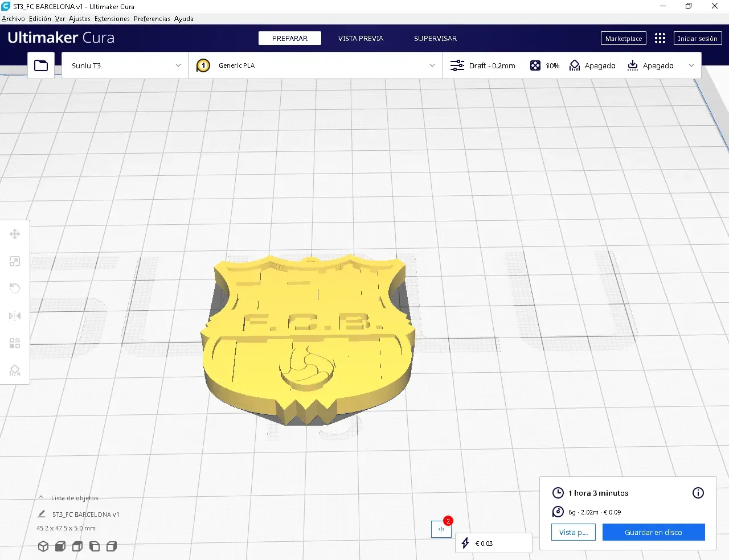Click the 10% infill icon
Image resolution: width=729 pixels, height=560 pixels.
[535, 65]
